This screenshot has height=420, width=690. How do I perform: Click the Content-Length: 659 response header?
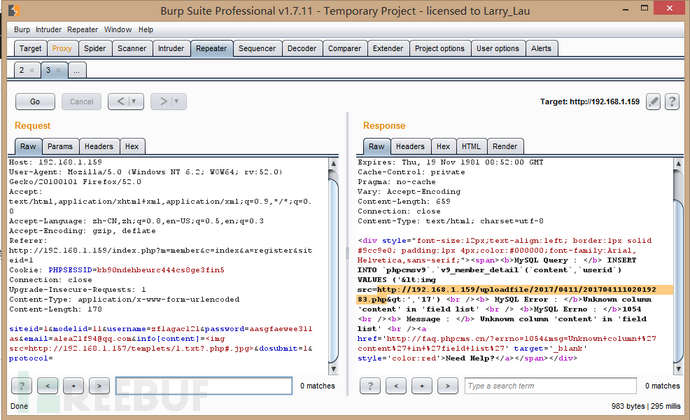pyautogui.click(x=404, y=201)
